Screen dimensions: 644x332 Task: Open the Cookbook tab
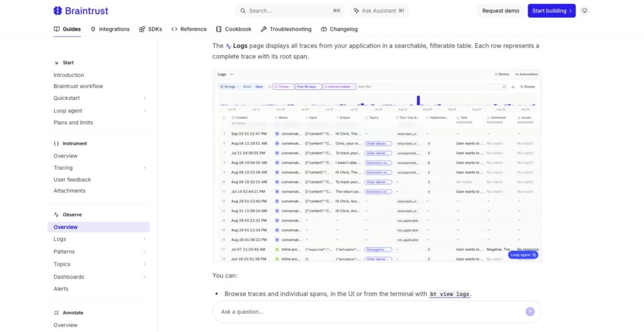[x=234, y=29]
